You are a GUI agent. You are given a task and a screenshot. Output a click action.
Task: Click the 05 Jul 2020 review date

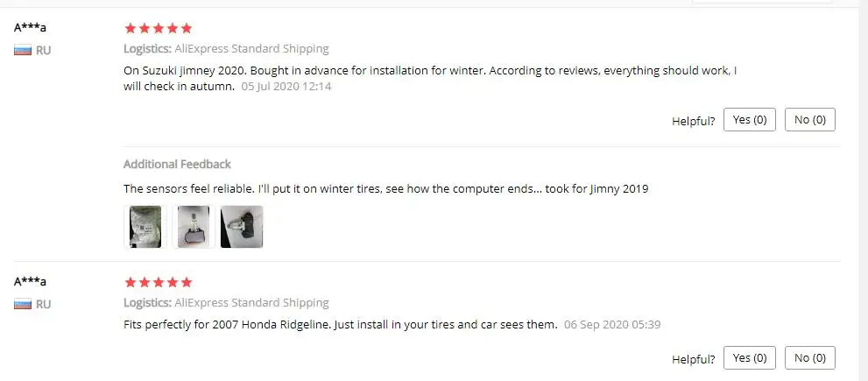click(x=286, y=87)
